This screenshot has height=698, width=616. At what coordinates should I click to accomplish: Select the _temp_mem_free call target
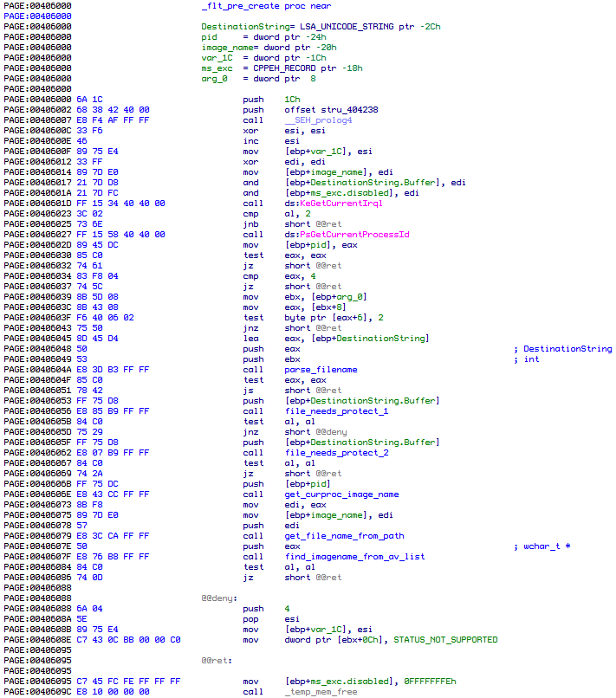click(321, 692)
